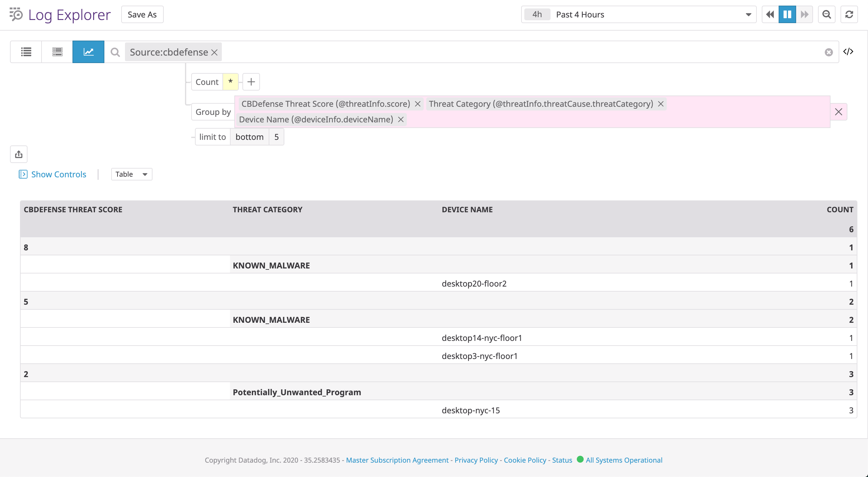The image size is (868, 477).
Task: Click the magnifier zoom icon near refresh
Action: (x=826, y=14)
